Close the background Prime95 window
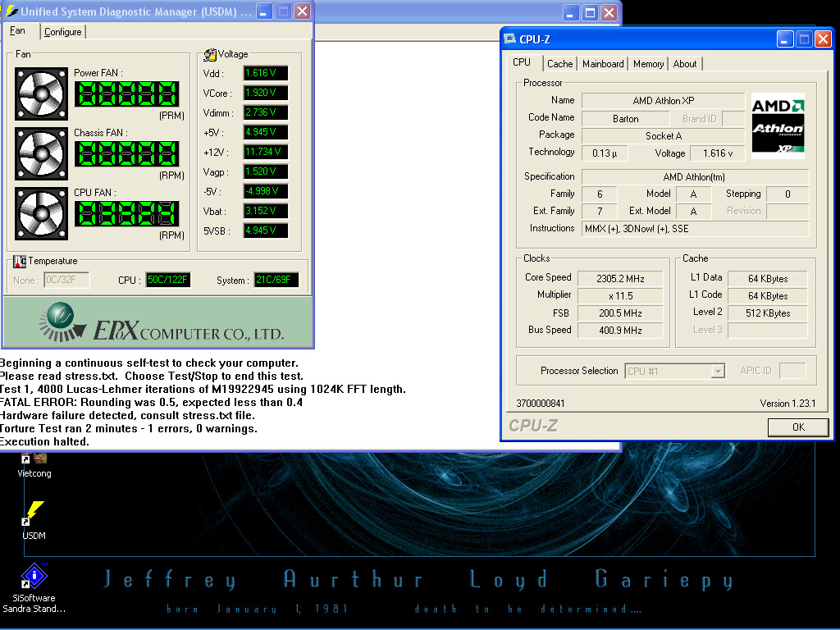The width and height of the screenshot is (840, 630). coord(609,13)
